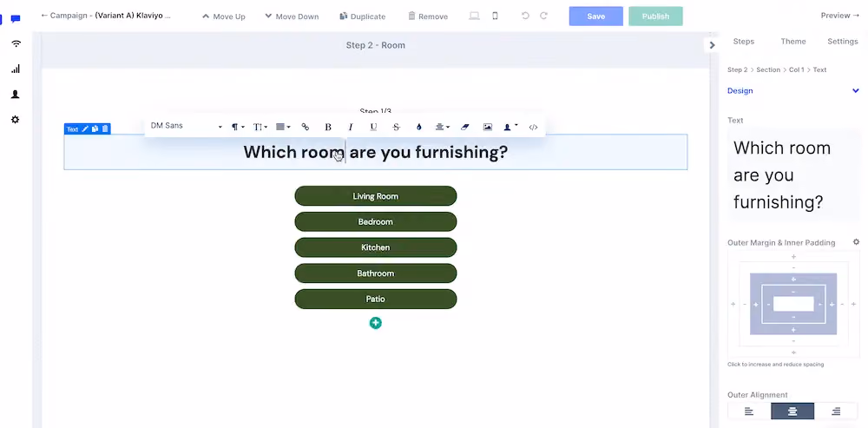Apply underline formatting
Image resolution: width=868 pixels, height=428 pixels.
[x=373, y=127]
